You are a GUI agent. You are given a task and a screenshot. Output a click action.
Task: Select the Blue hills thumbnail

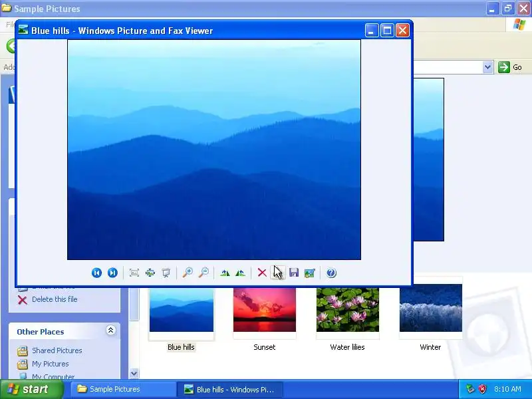(182, 310)
